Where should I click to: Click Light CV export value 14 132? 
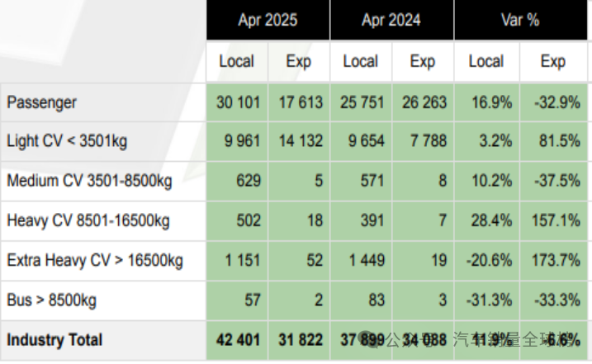tap(301, 141)
